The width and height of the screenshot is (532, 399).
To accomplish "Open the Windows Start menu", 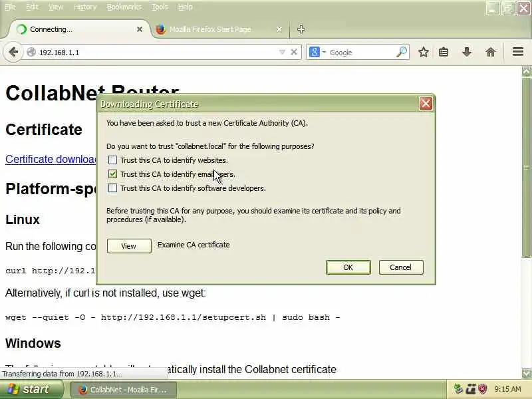I will click(31, 389).
